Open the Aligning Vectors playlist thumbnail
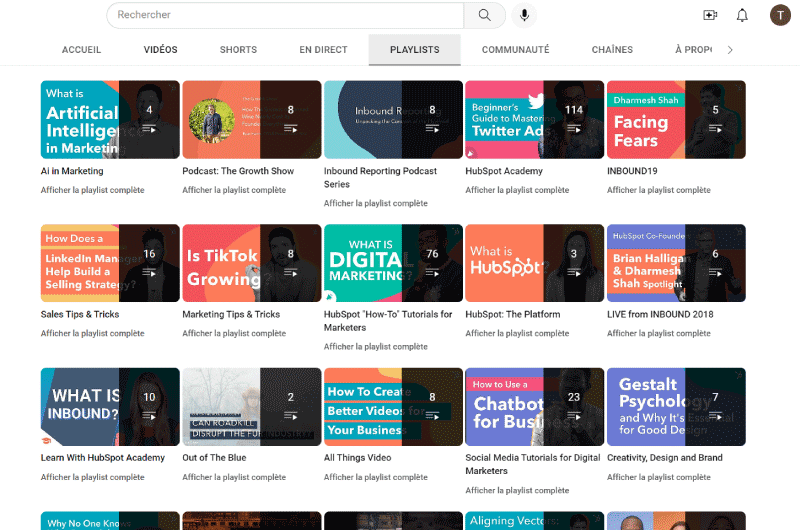The width and height of the screenshot is (800, 530). 535,521
